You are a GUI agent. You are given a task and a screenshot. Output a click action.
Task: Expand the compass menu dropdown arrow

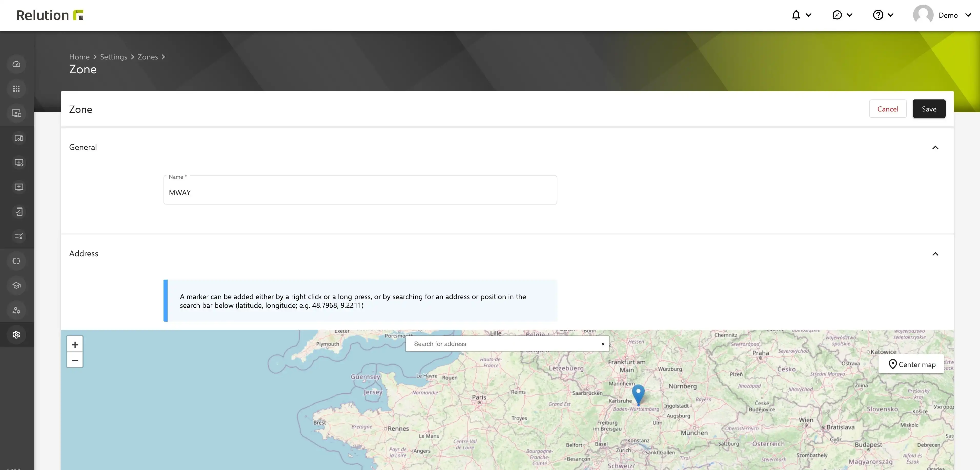[850, 15]
